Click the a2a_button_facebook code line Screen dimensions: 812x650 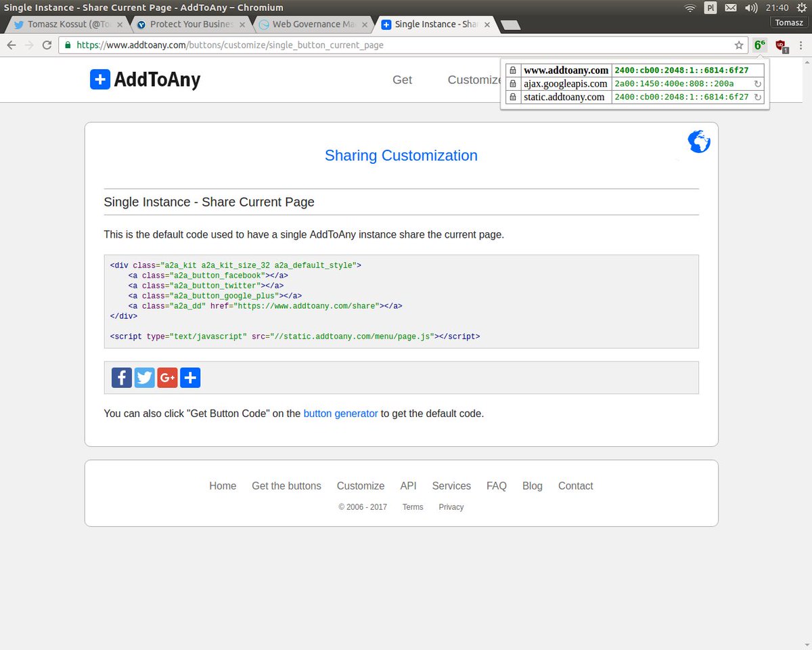click(208, 276)
